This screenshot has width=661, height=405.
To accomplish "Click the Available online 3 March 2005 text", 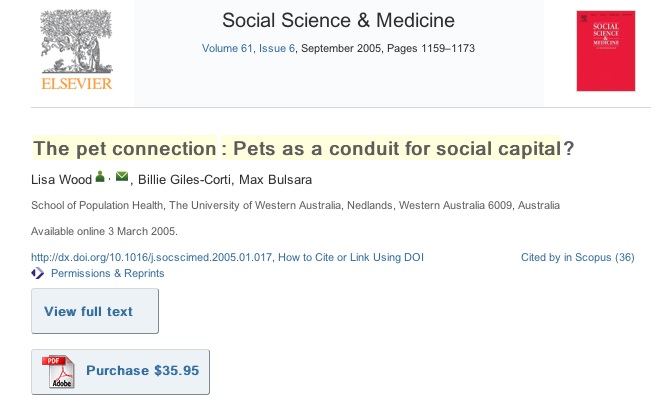I will point(104,231).
